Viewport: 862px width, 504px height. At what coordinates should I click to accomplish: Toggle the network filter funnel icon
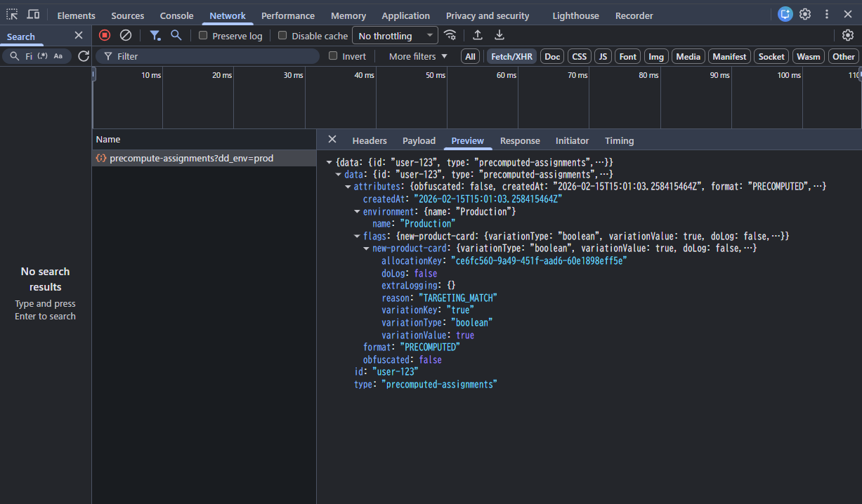[x=155, y=35]
